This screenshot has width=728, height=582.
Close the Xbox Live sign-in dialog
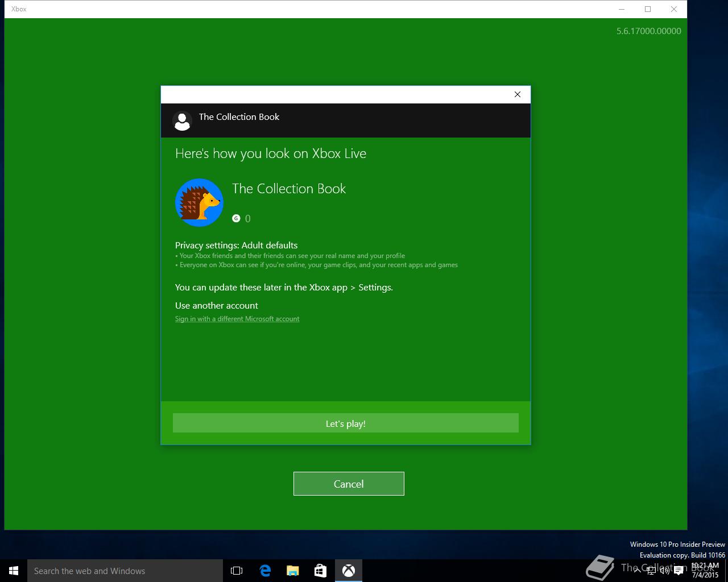click(518, 94)
